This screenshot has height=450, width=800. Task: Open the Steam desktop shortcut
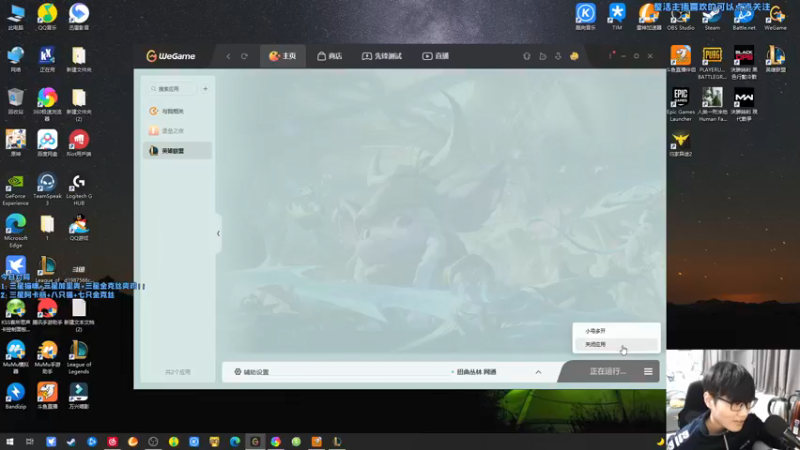click(712, 17)
